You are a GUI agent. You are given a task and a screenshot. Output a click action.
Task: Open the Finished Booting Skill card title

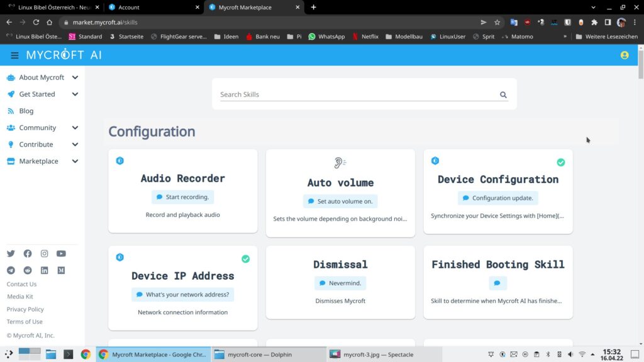coord(498,265)
